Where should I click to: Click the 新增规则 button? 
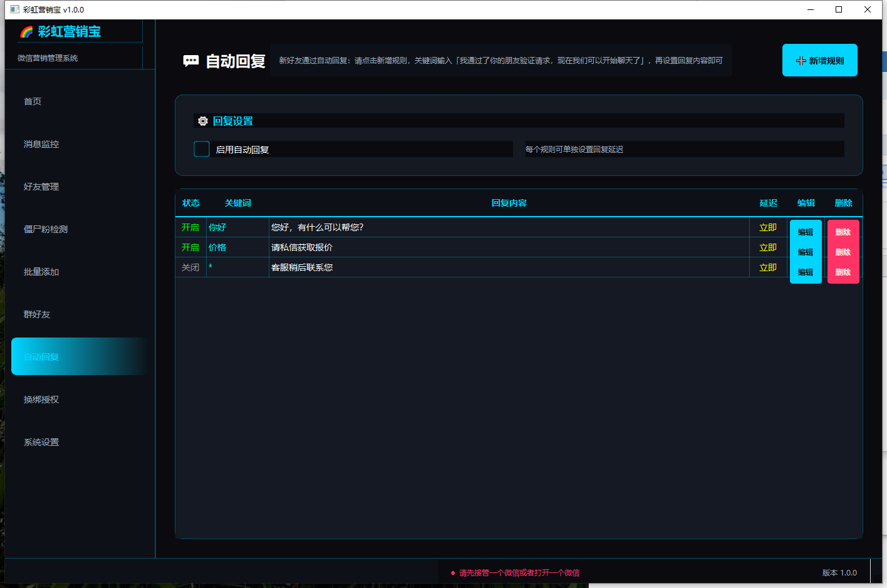pyautogui.click(x=820, y=60)
